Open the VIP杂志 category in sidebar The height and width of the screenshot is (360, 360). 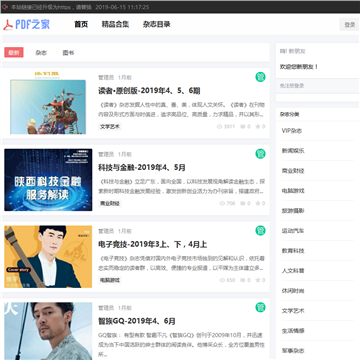pos(292,131)
